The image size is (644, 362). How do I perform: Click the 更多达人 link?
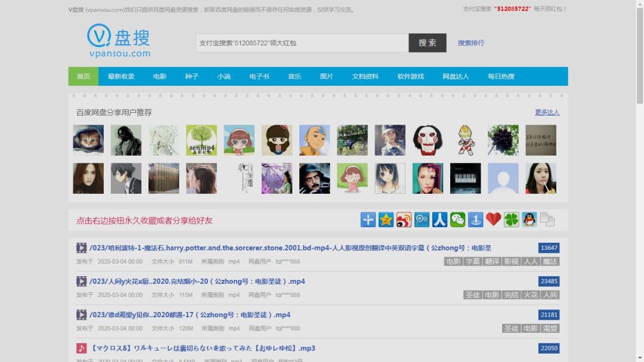(x=547, y=112)
